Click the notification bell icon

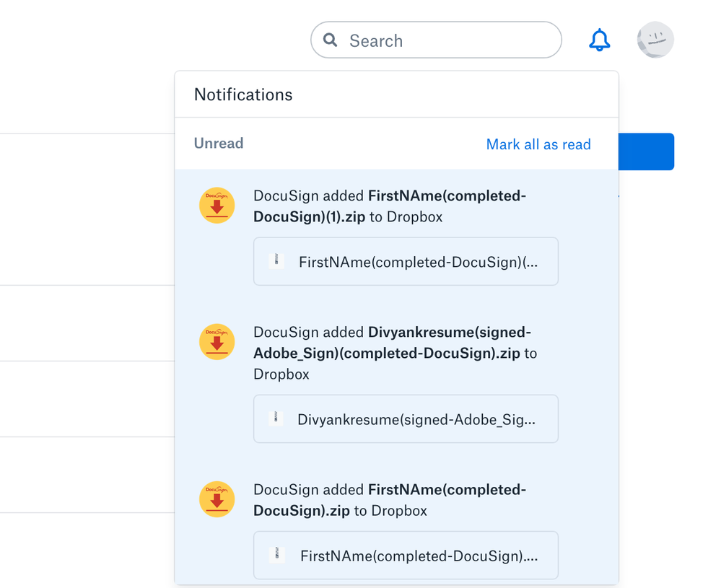tap(599, 40)
